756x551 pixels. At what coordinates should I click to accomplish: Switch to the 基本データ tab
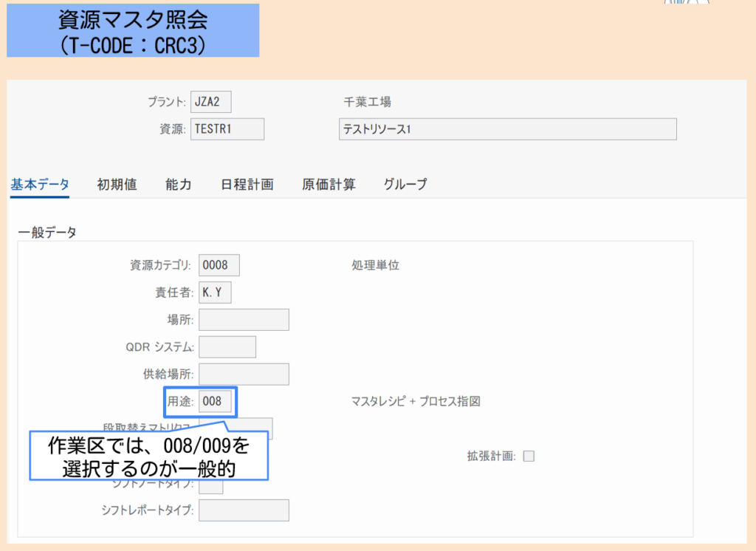pyautogui.click(x=40, y=185)
